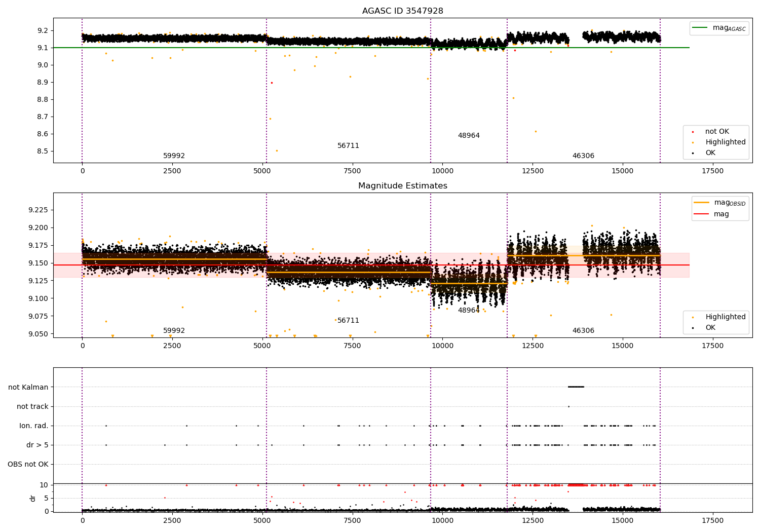Click the 'Magnitude Estimates' plot title
The image size is (760, 532).
(x=402, y=186)
